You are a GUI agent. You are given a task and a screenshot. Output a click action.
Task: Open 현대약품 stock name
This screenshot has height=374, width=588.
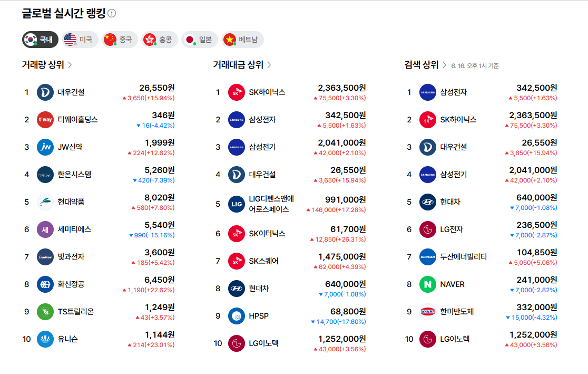71,202
